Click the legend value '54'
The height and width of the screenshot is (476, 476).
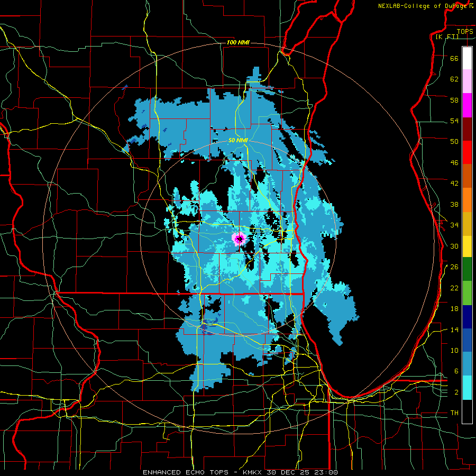(454, 121)
